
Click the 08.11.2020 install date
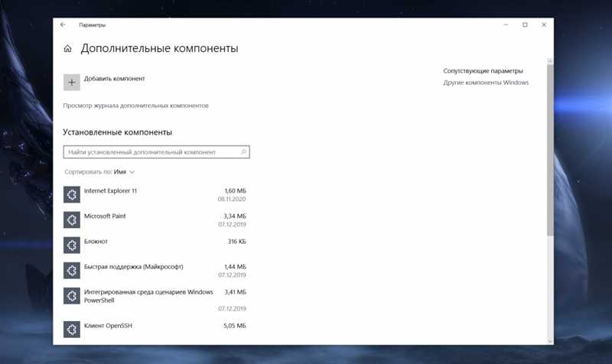[x=232, y=199]
